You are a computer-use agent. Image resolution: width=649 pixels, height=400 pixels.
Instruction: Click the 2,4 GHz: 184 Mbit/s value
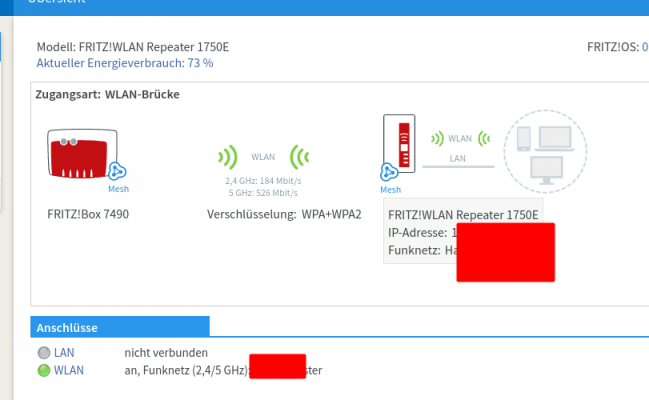click(263, 181)
